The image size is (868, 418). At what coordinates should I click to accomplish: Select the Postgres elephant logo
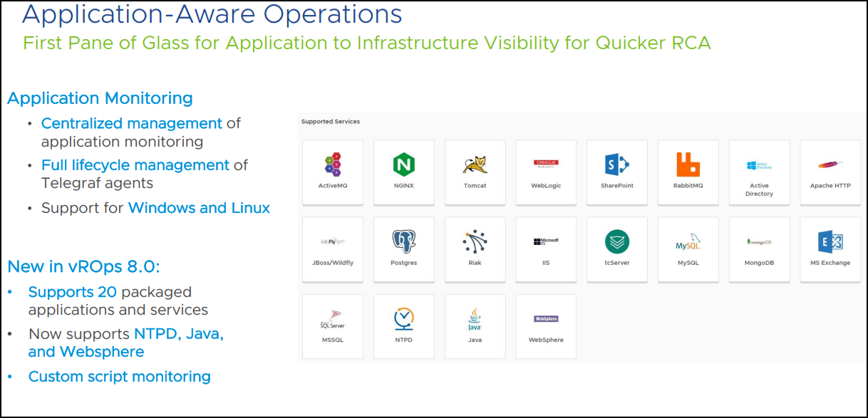403,241
